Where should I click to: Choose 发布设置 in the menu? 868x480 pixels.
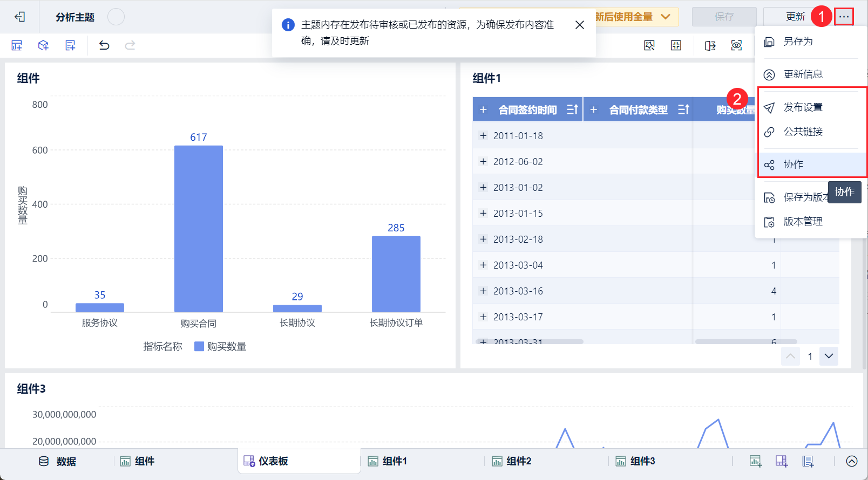pos(803,107)
